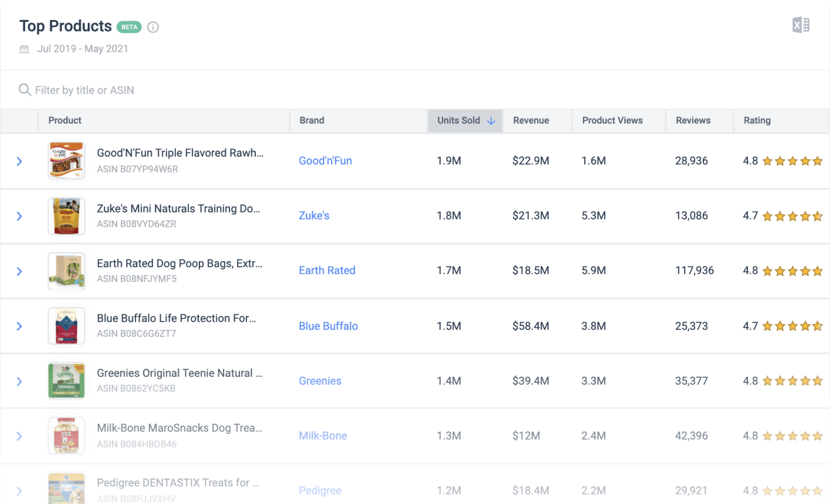Expand the Good'N'Fun Triple Flavored Rawhide row
The width and height of the screenshot is (830, 504).
click(x=19, y=161)
